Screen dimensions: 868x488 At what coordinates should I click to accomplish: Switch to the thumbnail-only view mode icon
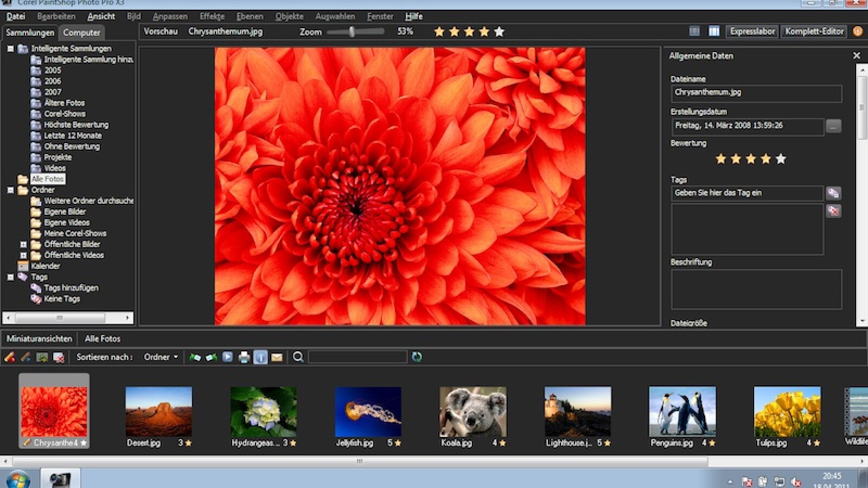694,31
